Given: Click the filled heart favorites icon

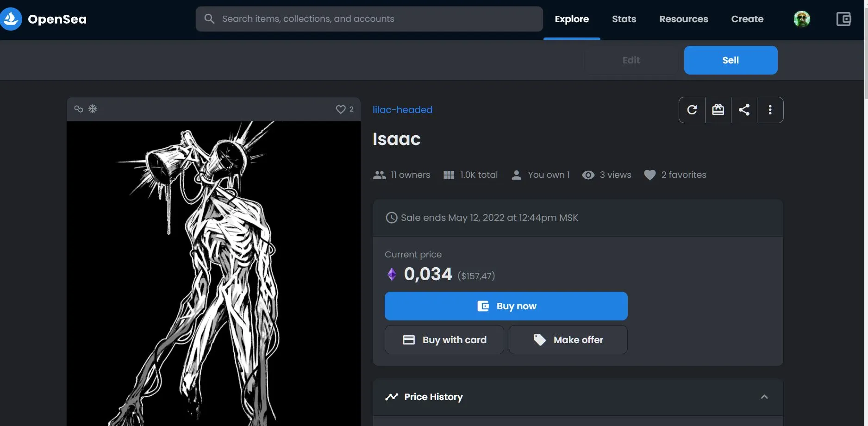Looking at the screenshot, I should pyautogui.click(x=650, y=175).
